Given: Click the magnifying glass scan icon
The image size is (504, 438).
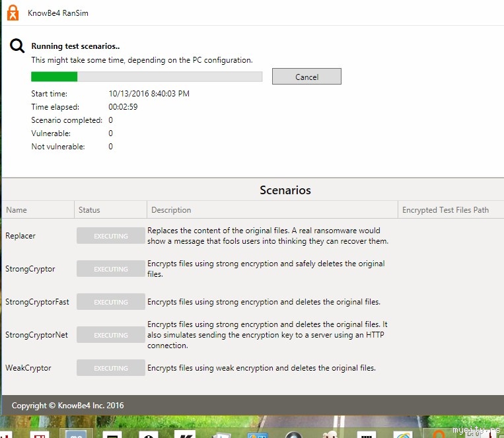Looking at the screenshot, I should (17, 46).
